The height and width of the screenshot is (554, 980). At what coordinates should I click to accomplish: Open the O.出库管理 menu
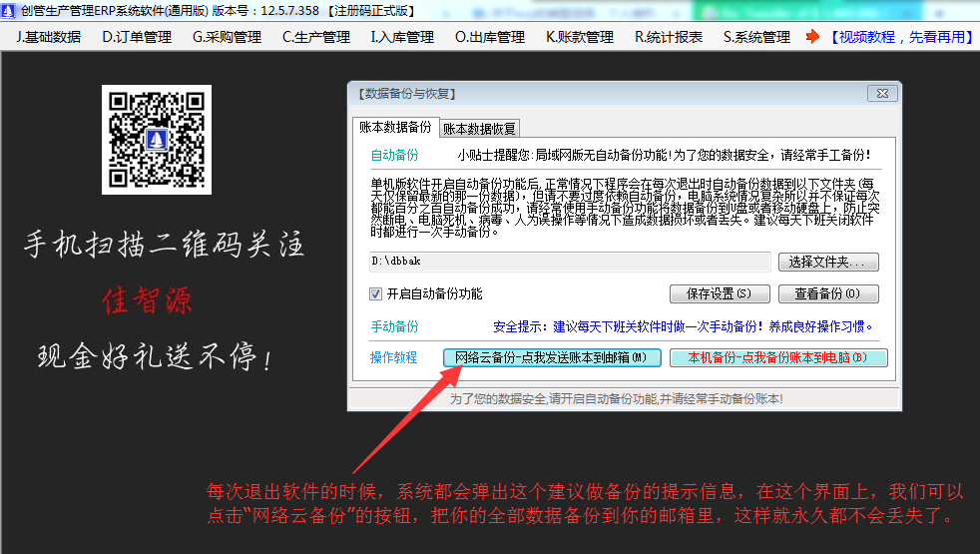click(x=489, y=37)
